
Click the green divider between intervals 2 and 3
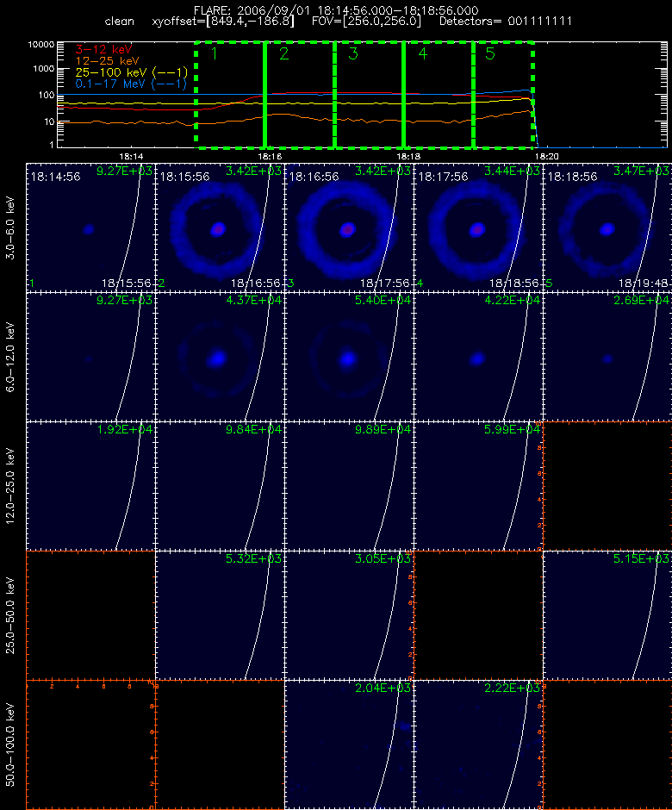[x=335, y=95]
